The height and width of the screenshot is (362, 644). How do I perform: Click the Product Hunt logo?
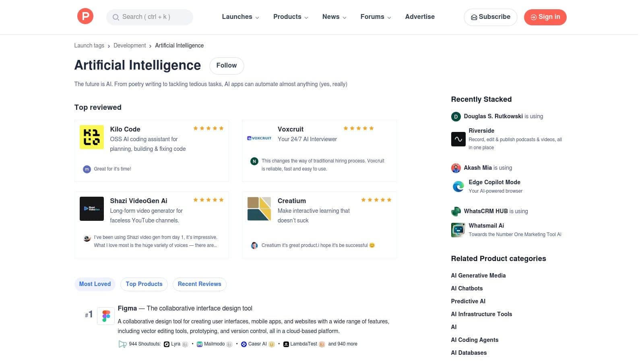(x=85, y=16)
